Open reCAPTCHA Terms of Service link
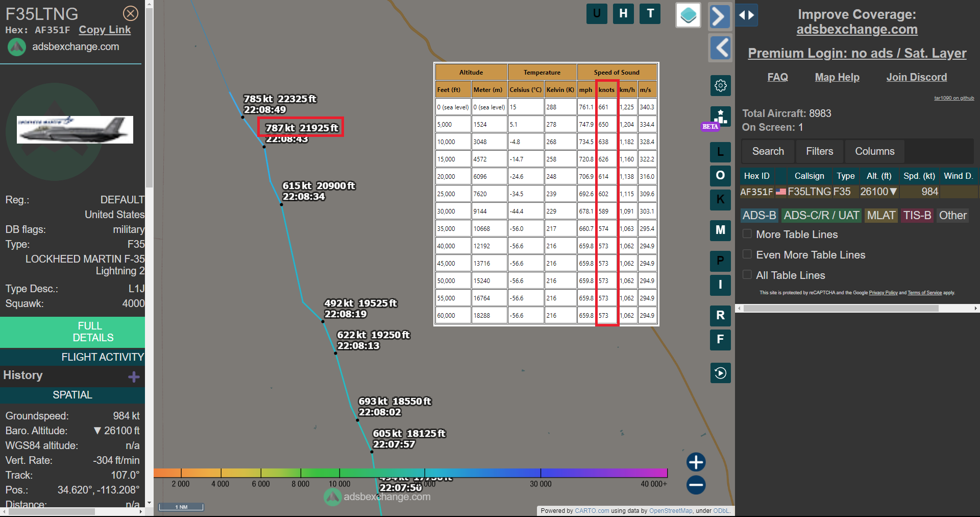 pyautogui.click(x=924, y=293)
